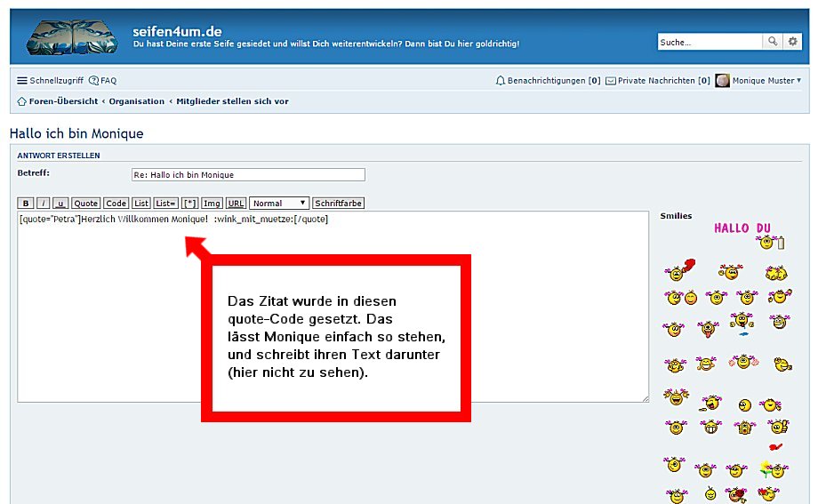The image size is (818, 504).
Task: Insert the two hugging smilies
Action: [775, 272]
